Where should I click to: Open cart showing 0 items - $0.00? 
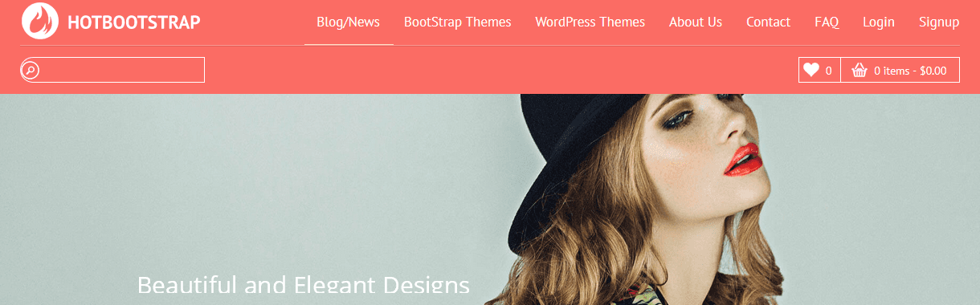(x=900, y=70)
